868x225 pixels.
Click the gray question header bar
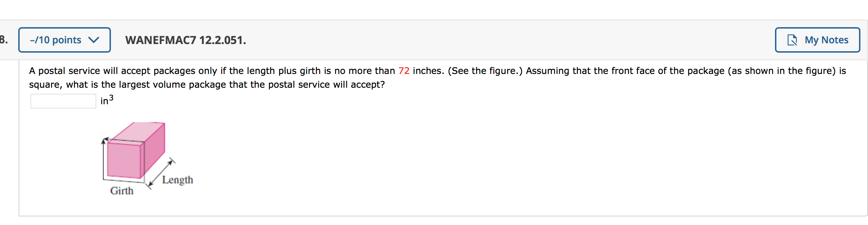click(x=482, y=40)
